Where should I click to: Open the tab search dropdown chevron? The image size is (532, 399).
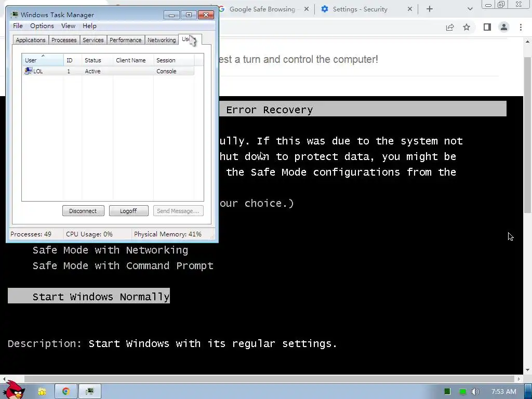[470, 9]
